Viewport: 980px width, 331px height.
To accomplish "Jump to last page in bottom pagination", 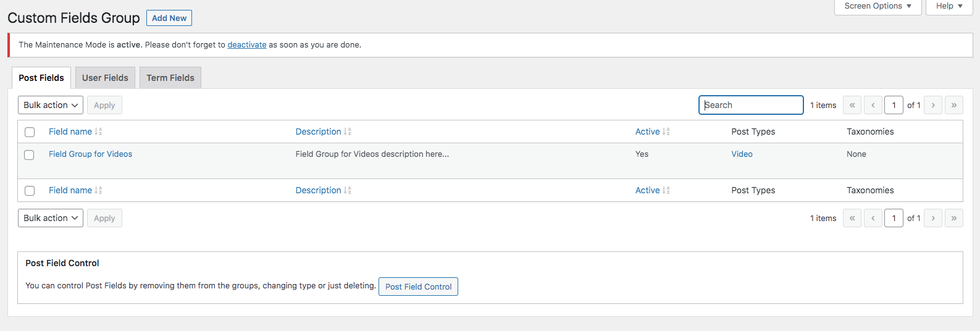I will click(953, 219).
